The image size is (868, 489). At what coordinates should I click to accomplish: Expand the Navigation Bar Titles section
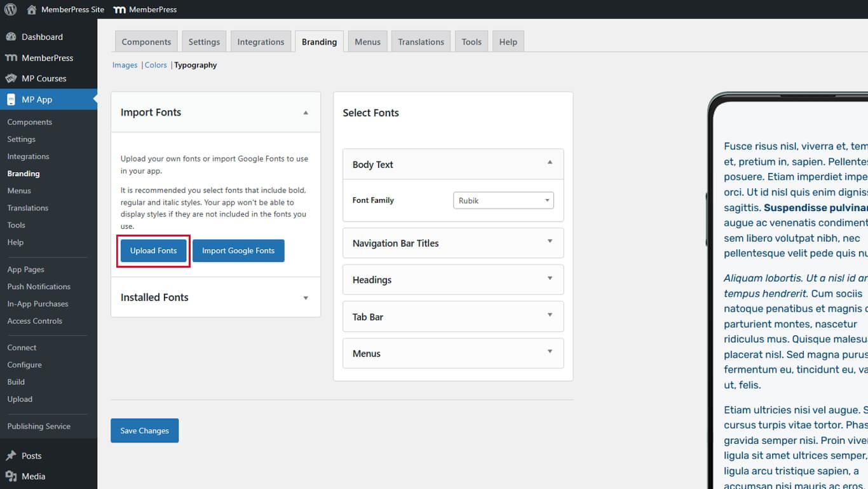tap(550, 242)
